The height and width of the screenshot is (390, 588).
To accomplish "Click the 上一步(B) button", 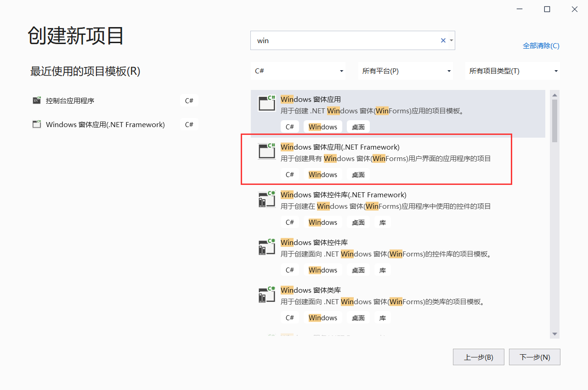I will tap(478, 357).
